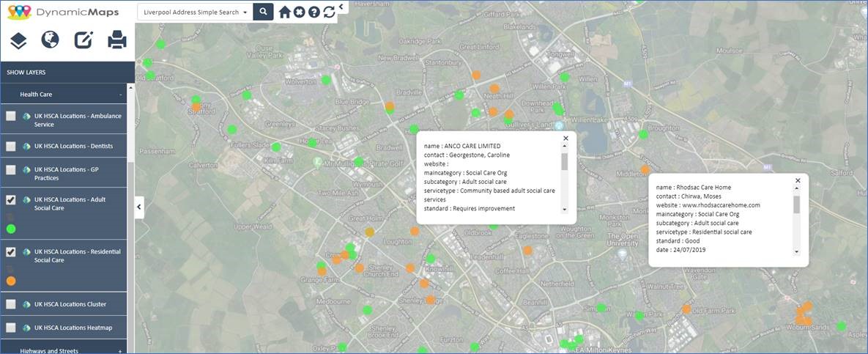Click UK HSCA Locations Heatmap label
The image size is (868, 354).
pyautogui.click(x=73, y=328)
